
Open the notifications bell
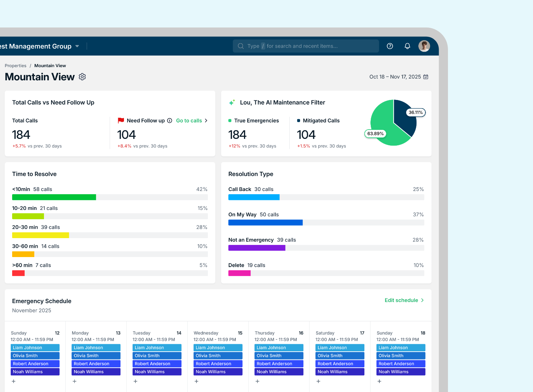click(407, 46)
